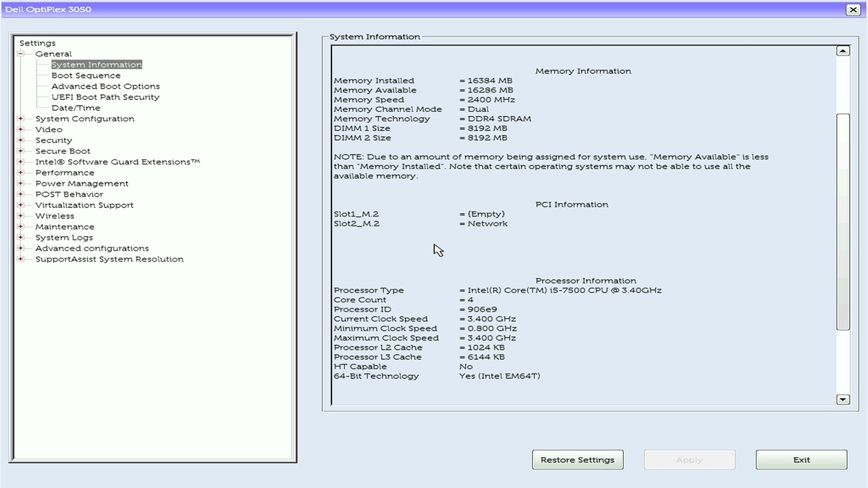Select the Wireless category label
868x488 pixels.
(55, 216)
